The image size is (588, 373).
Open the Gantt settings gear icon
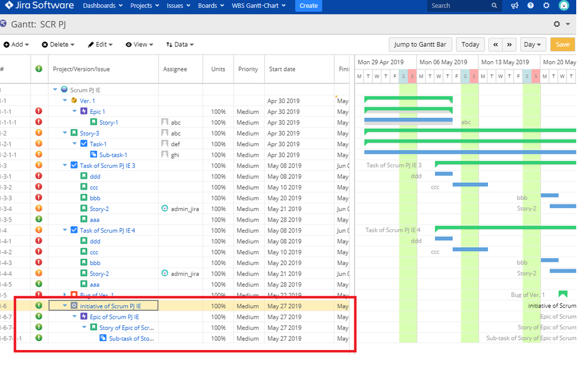click(557, 24)
